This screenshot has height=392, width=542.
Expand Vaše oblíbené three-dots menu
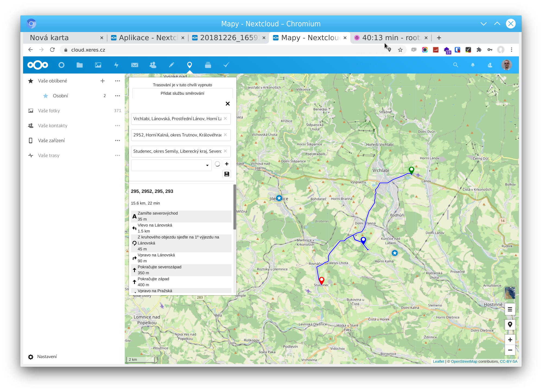(x=117, y=81)
